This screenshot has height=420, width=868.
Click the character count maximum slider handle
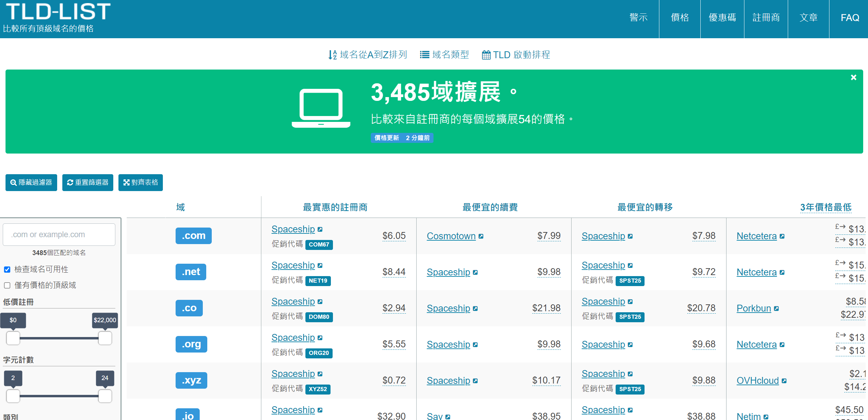click(105, 396)
